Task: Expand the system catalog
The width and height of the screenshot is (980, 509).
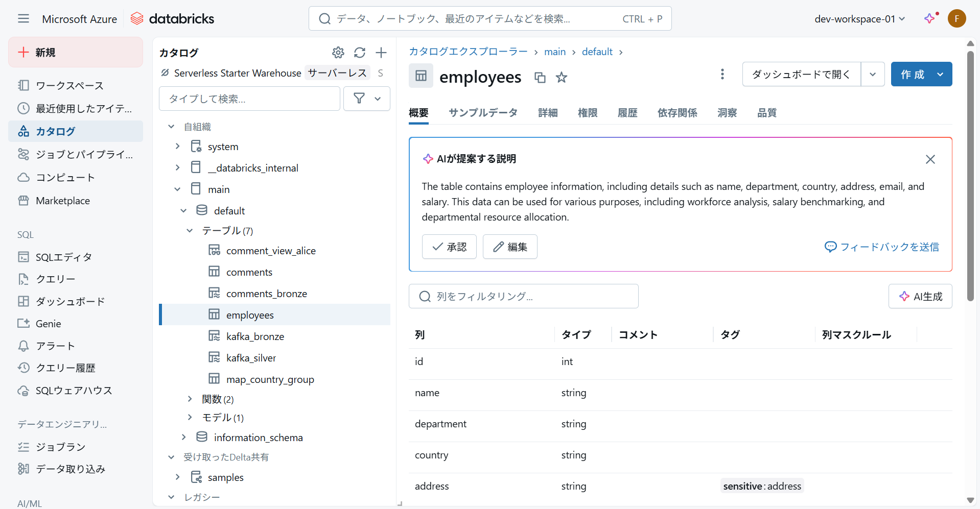Action: pyautogui.click(x=177, y=147)
